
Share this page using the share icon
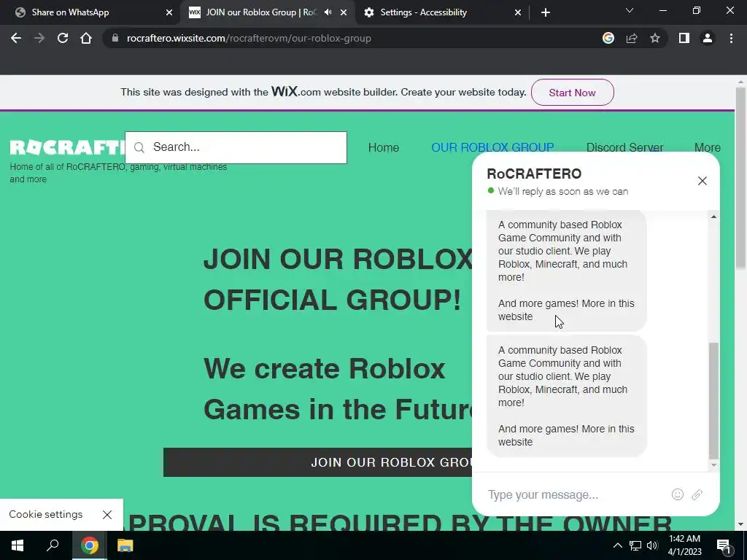[x=632, y=38]
